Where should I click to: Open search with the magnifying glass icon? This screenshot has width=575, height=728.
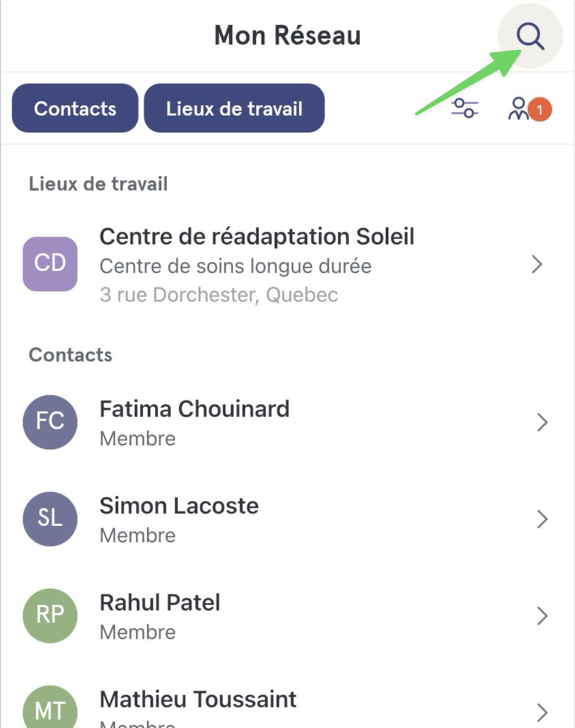pyautogui.click(x=530, y=36)
